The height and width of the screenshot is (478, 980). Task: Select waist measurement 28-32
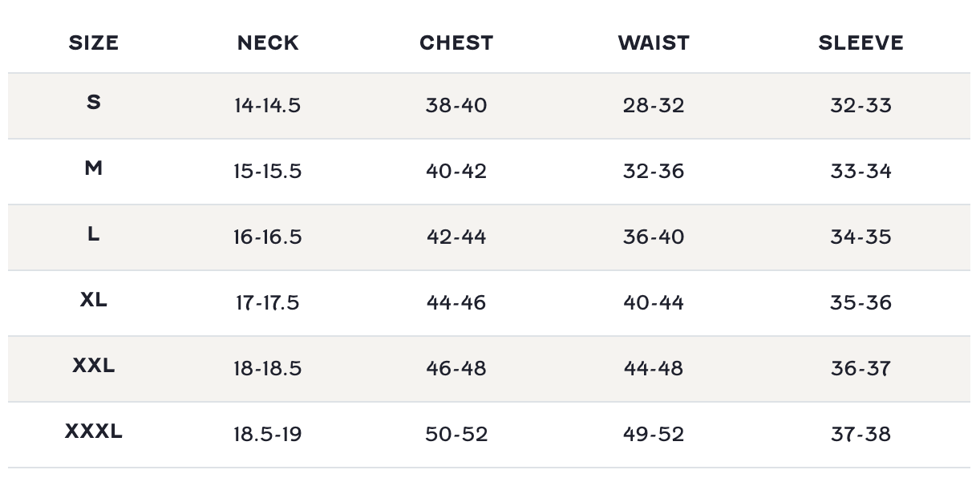click(x=654, y=106)
